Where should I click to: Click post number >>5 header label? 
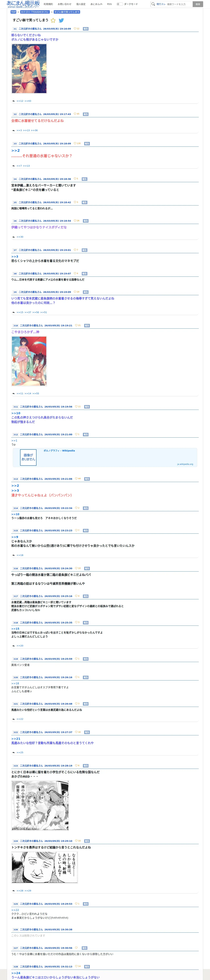point(15,202)
